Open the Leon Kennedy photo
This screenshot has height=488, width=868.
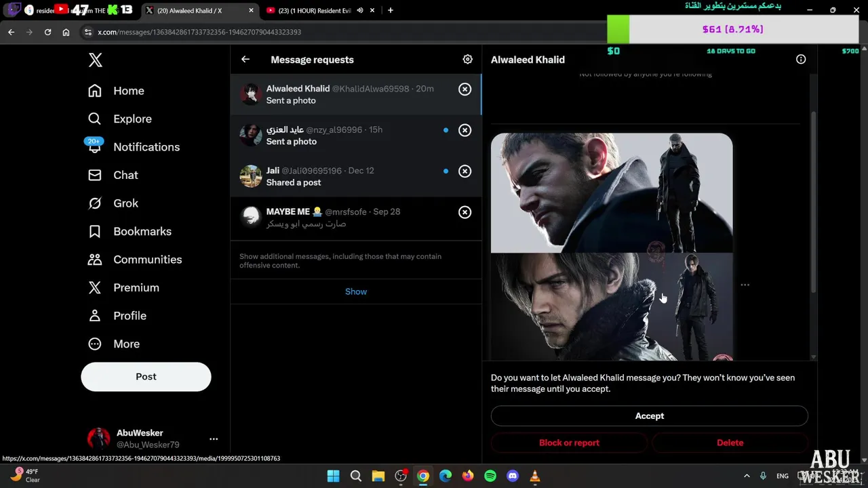click(612, 306)
